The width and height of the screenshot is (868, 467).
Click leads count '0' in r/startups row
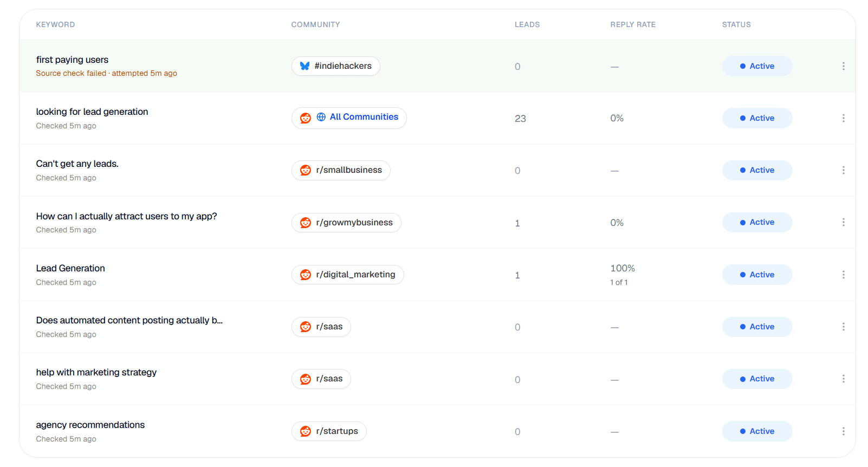coord(517,432)
